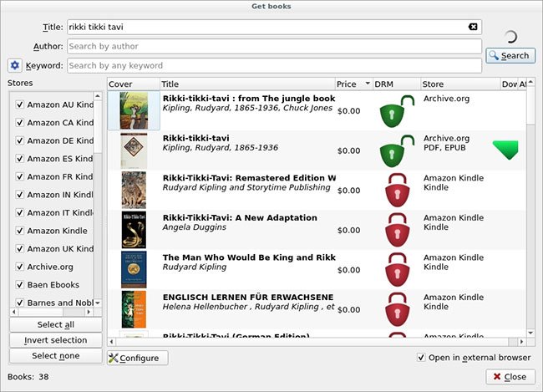Click author Angela Duggins

pos(195,227)
